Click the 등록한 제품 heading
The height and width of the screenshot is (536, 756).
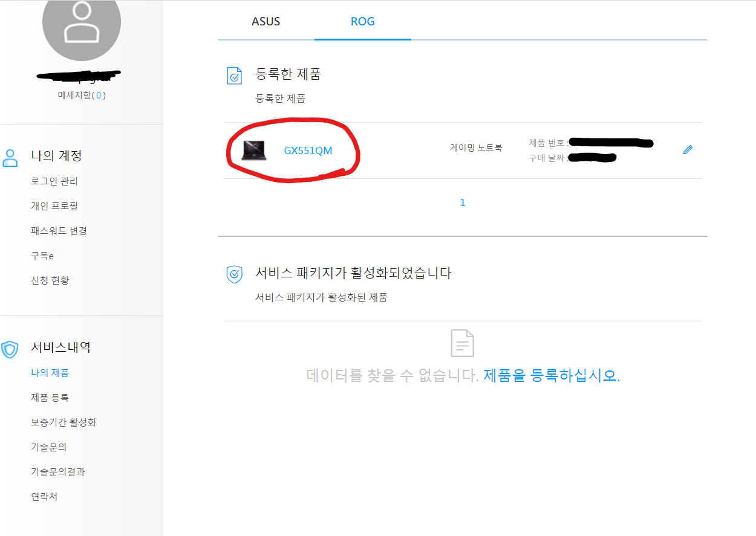click(x=288, y=74)
